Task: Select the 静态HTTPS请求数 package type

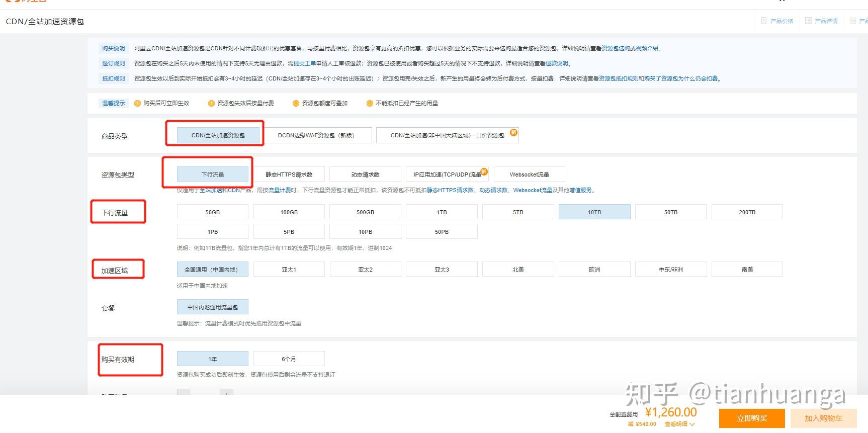Action: coord(289,175)
